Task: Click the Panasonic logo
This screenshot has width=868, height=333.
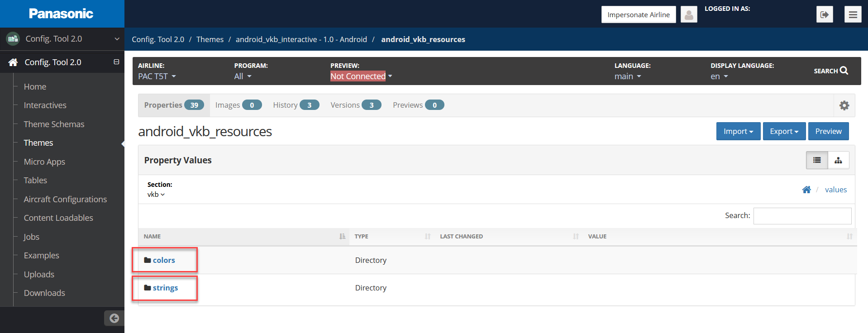Action: pos(61,14)
